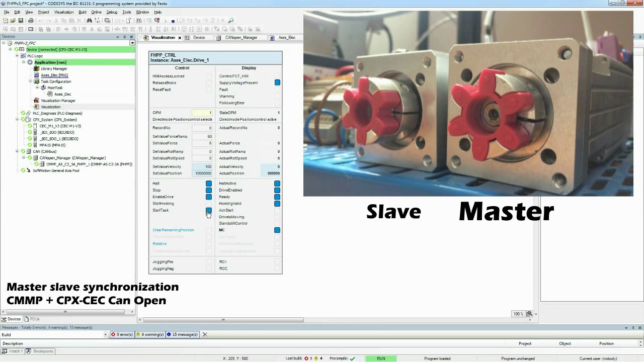Viewport: 644px width, 362px height.
Task: Click the zoom magnifier icon next to 100 %
Action: pos(529,314)
